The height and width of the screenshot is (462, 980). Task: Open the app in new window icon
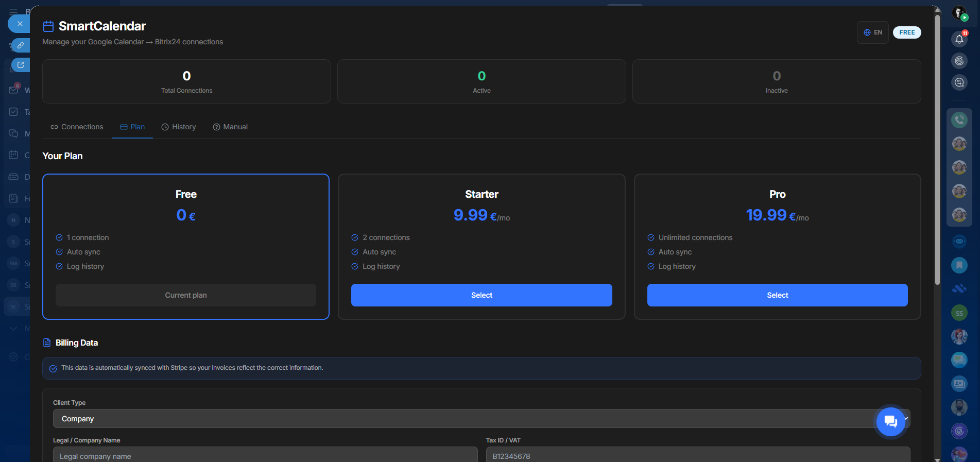[x=21, y=65]
